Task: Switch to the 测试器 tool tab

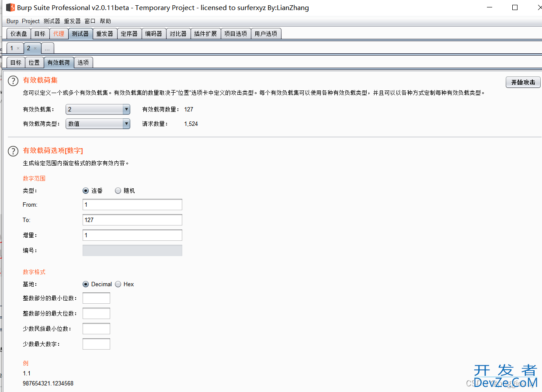Action: (80, 34)
